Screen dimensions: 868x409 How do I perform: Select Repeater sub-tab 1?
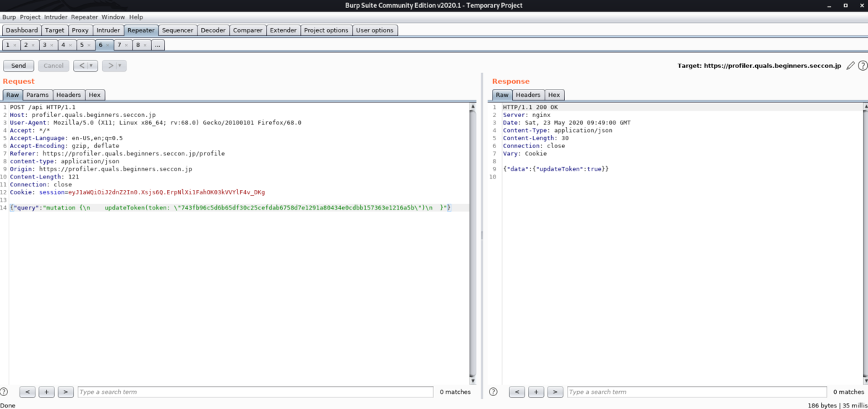click(x=7, y=45)
